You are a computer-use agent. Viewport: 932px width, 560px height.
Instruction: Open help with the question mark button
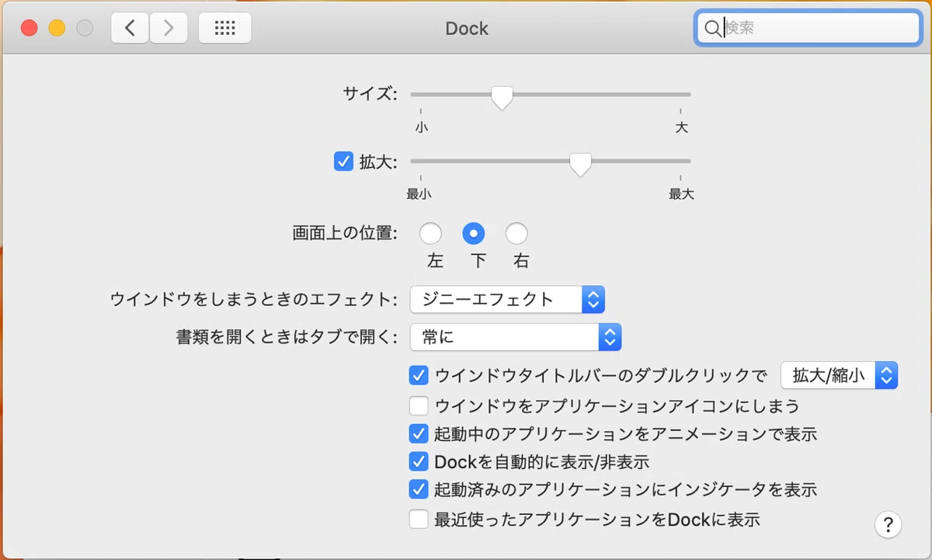point(889,523)
